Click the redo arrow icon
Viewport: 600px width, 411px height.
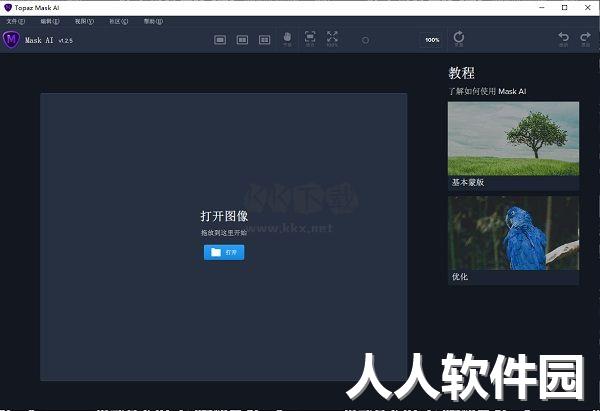585,39
